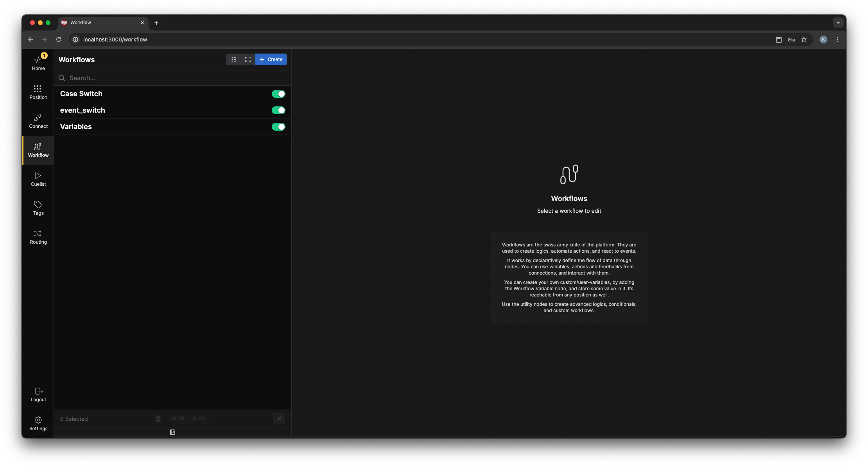Bookmark this page with the star
The height and width of the screenshot is (467, 868).
(804, 40)
